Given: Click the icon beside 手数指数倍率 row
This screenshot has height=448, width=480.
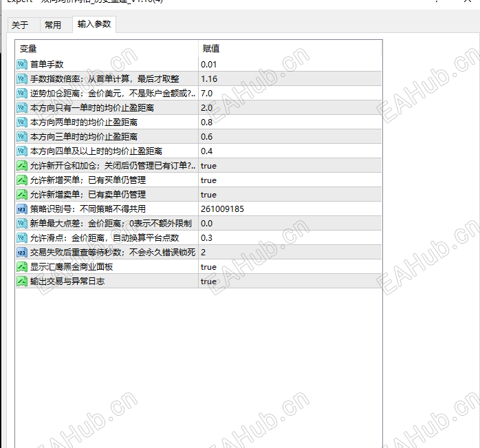Looking at the screenshot, I should [x=22, y=78].
